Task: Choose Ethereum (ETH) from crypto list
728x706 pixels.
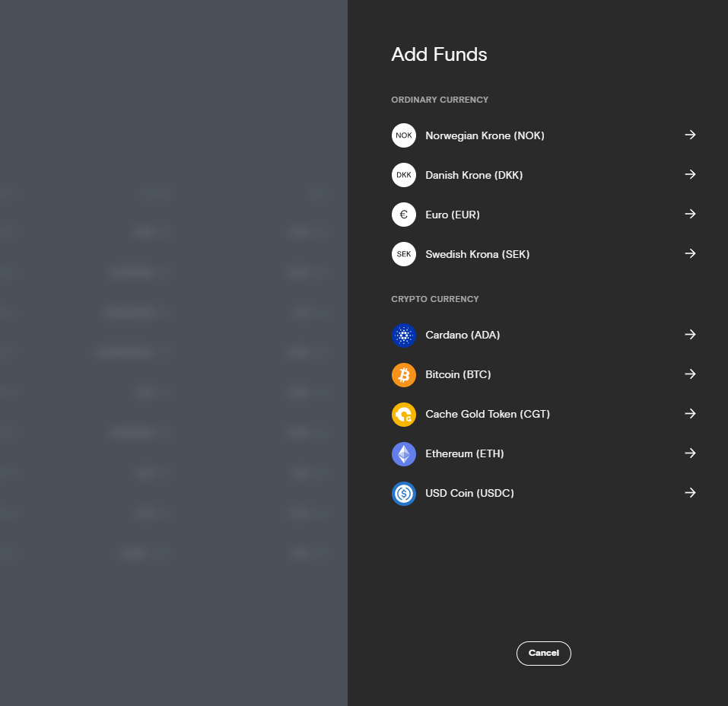Action: pos(464,453)
